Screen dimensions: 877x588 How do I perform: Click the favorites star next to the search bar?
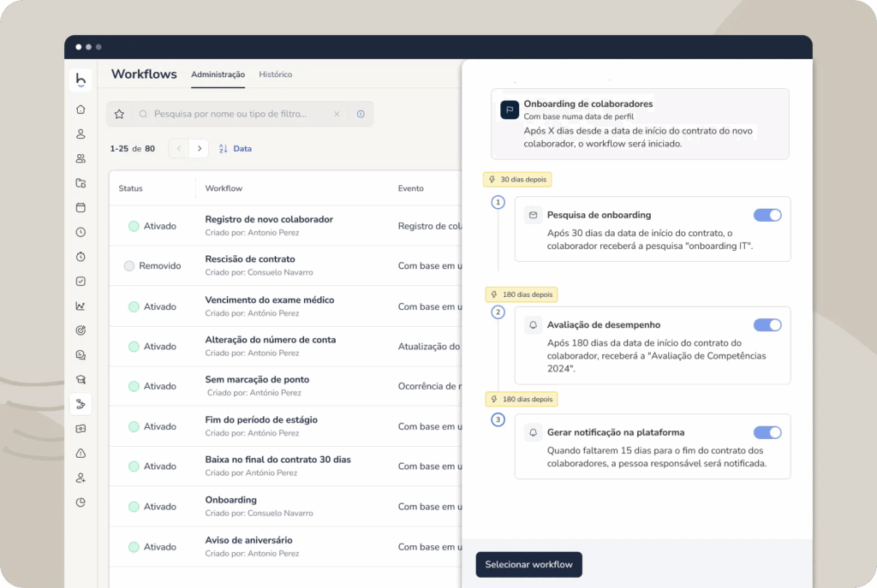coord(119,113)
